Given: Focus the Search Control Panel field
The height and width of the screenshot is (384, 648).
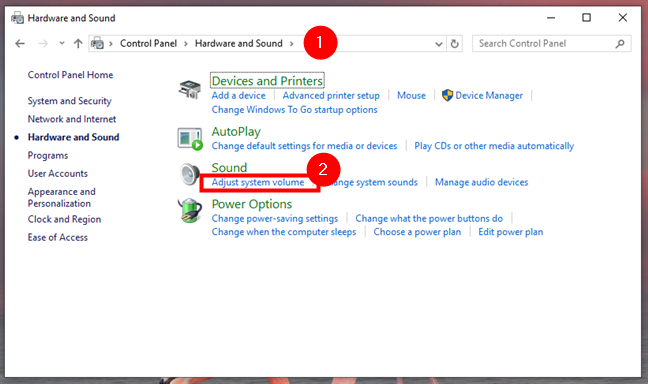Looking at the screenshot, I should point(551,43).
